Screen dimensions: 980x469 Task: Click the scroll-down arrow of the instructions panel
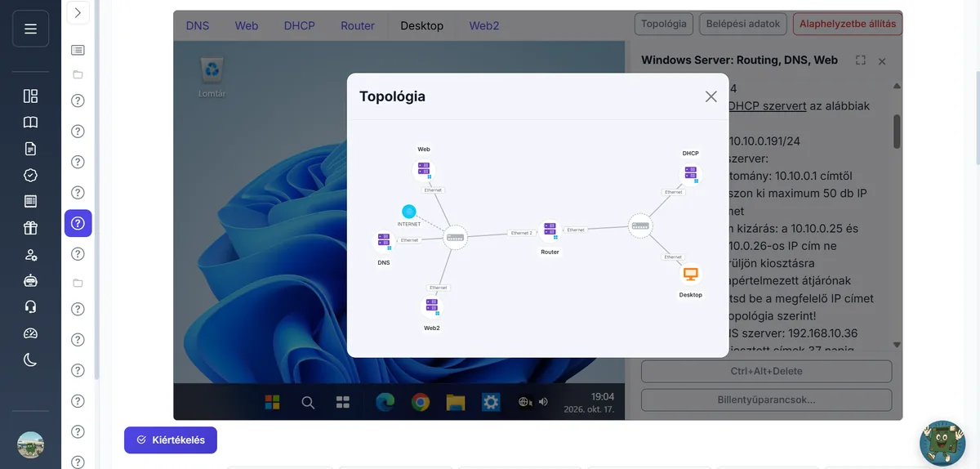pyautogui.click(x=897, y=345)
